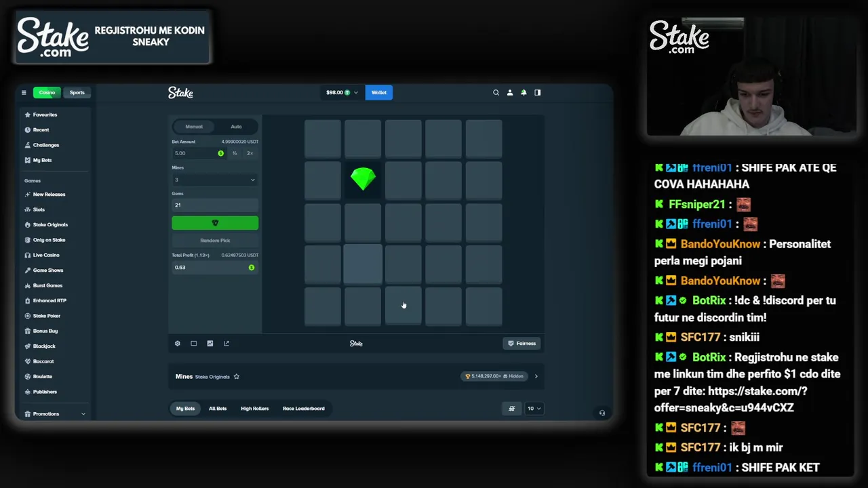Toggle theatre mode rectangle icon
The width and height of the screenshot is (868, 488).
pyautogui.click(x=194, y=344)
